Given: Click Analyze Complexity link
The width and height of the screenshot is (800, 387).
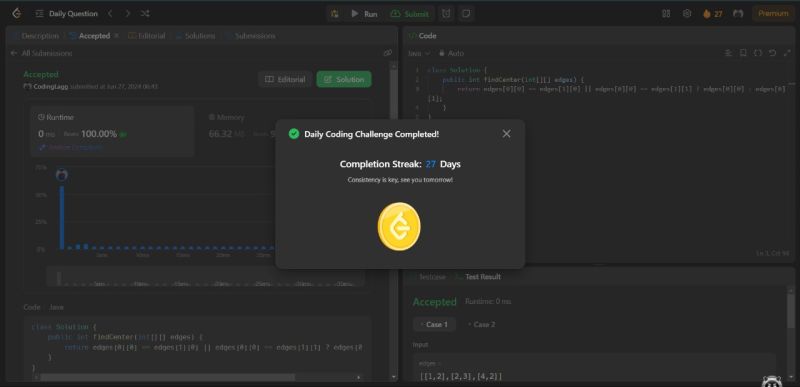Looking at the screenshot, I should coord(70,147).
